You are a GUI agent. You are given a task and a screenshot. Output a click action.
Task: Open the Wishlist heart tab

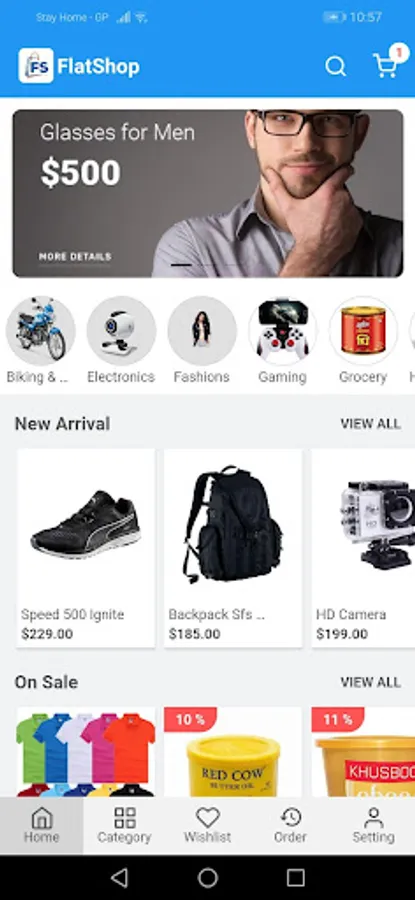(x=208, y=825)
